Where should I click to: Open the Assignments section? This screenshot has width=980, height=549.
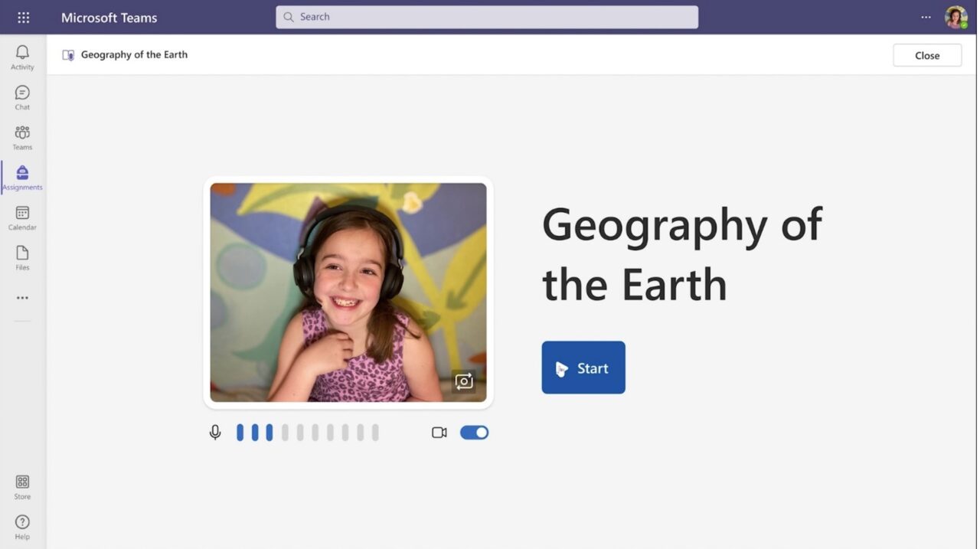pyautogui.click(x=22, y=175)
